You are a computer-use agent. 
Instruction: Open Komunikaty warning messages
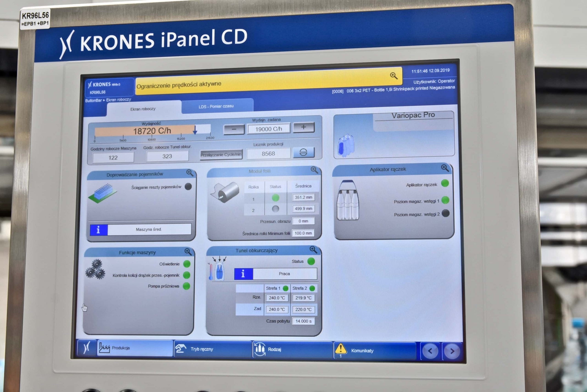click(x=375, y=350)
